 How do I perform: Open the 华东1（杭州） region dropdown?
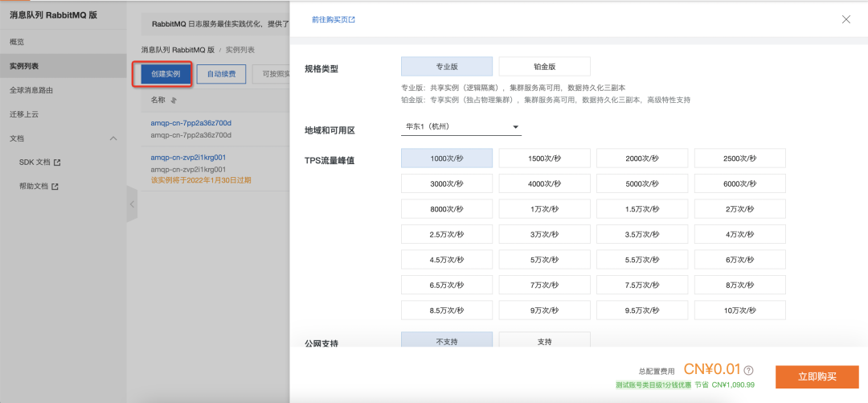tap(461, 127)
